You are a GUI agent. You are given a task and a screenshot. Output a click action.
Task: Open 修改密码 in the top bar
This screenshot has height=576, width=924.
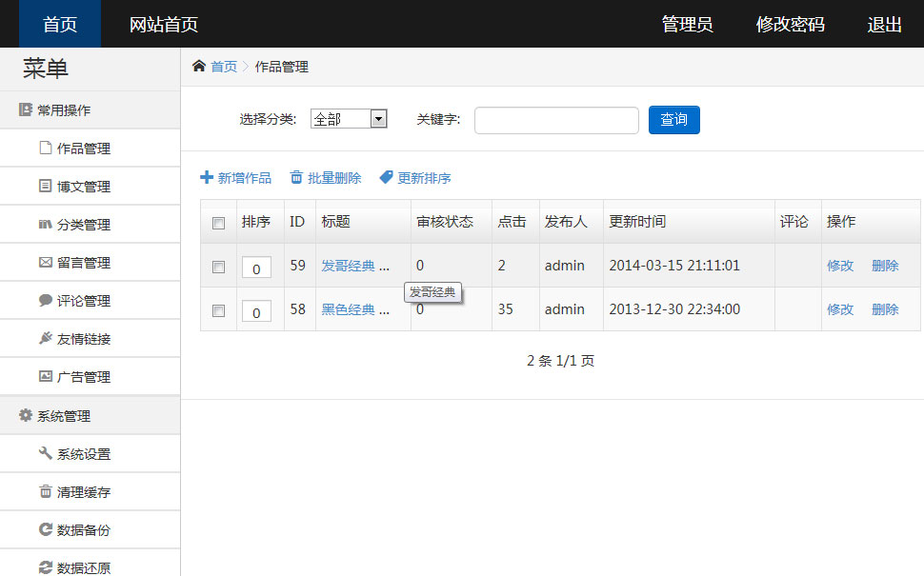791,24
